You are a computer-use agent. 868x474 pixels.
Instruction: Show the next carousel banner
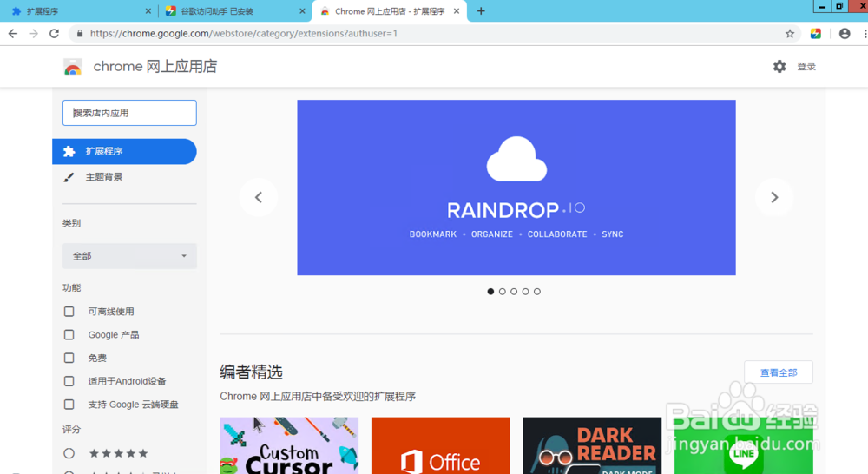(774, 197)
